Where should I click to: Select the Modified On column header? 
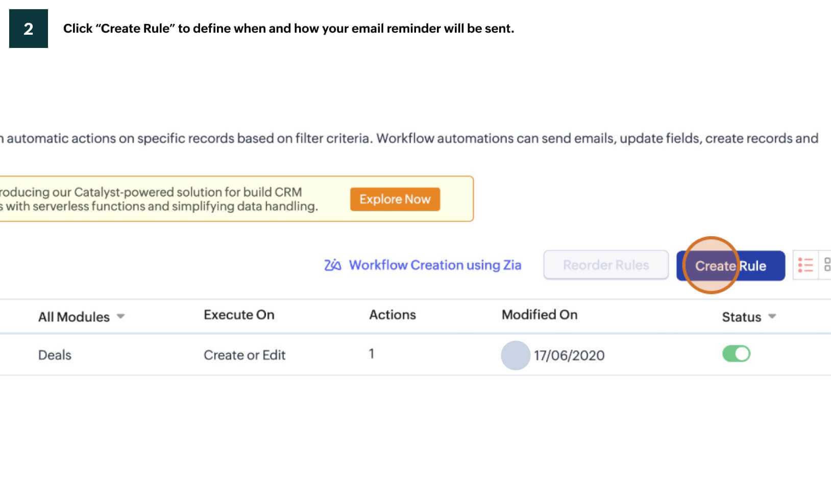(x=540, y=315)
